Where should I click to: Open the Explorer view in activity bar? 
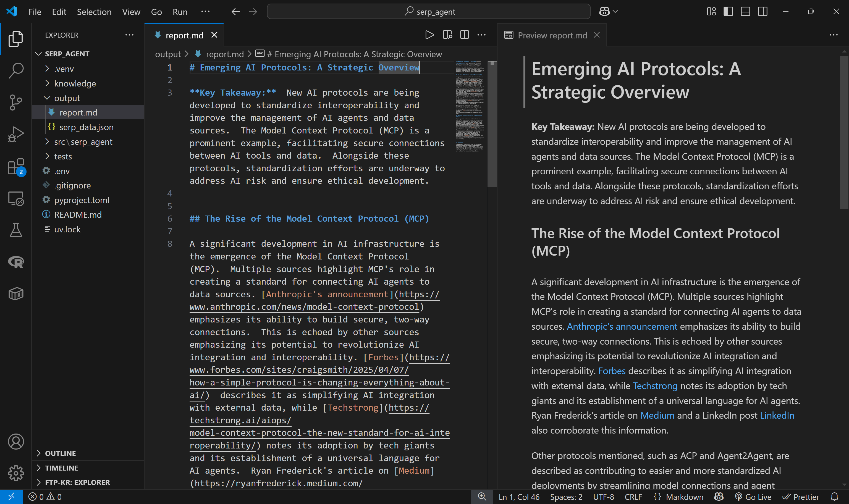(16, 39)
